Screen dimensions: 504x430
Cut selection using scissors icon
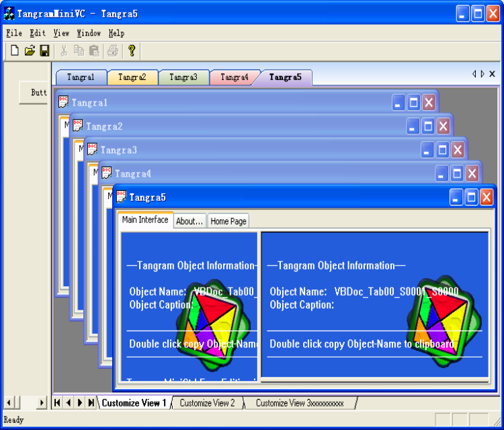pyautogui.click(x=64, y=51)
